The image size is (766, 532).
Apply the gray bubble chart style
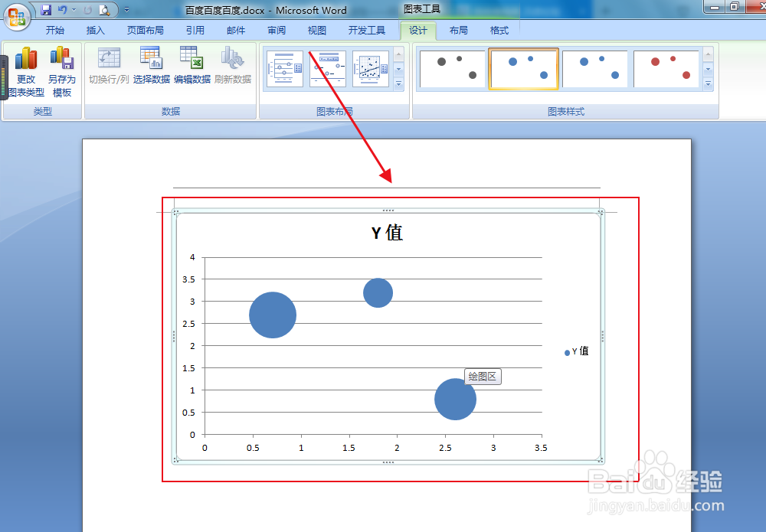click(x=453, y=69)
